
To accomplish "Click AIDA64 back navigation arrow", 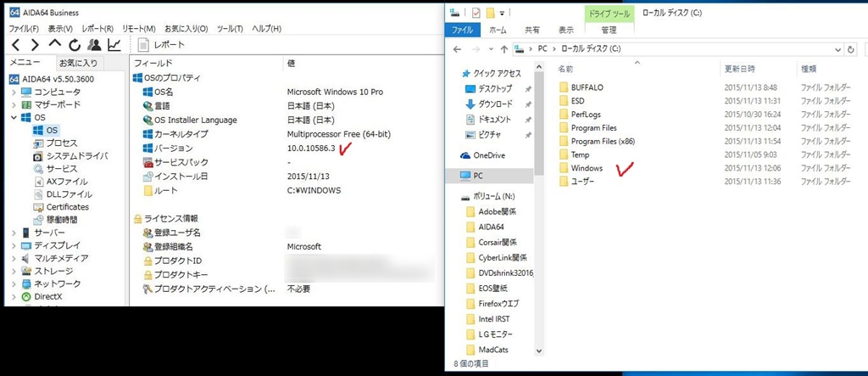I will (x=15, y=45).
